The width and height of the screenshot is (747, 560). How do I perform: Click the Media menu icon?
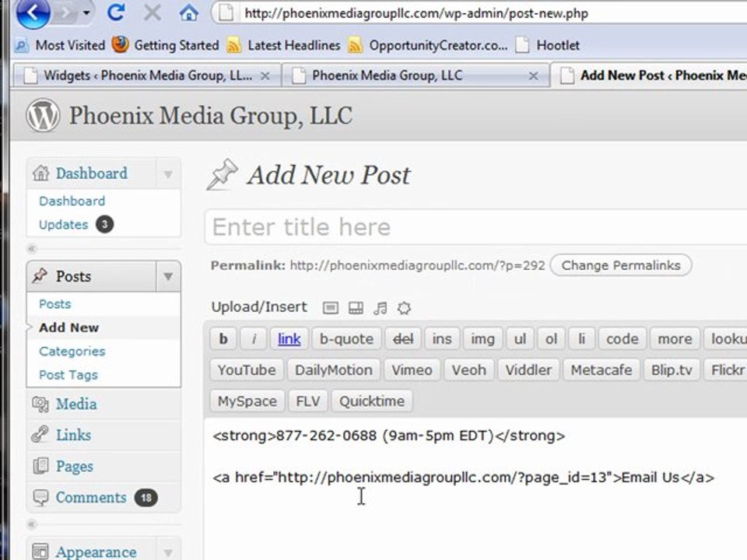point(40,404)
